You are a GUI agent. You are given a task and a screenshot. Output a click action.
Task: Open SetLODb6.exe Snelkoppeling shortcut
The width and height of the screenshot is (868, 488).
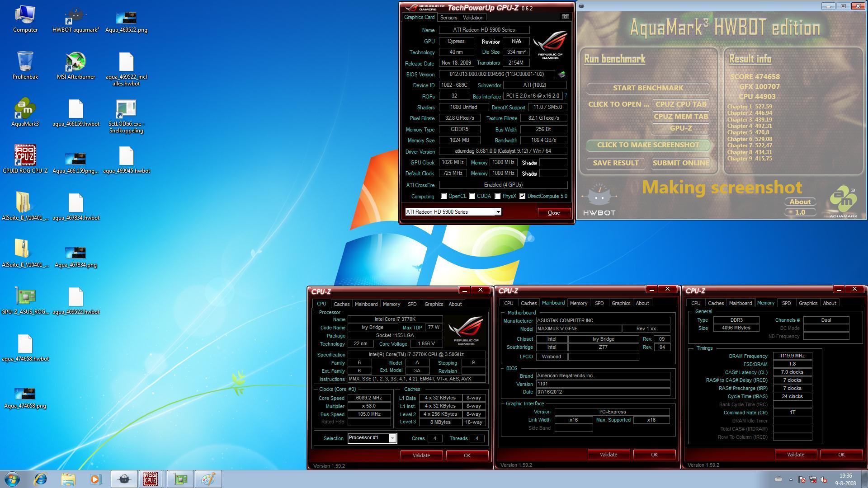coord(126,116)
